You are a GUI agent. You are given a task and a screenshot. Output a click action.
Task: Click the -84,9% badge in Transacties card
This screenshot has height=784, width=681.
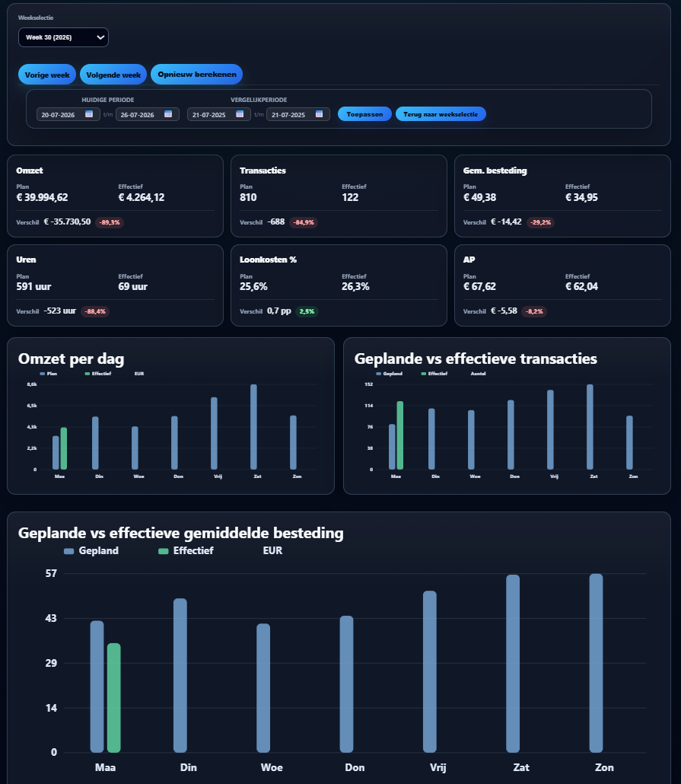click(304, 222)
